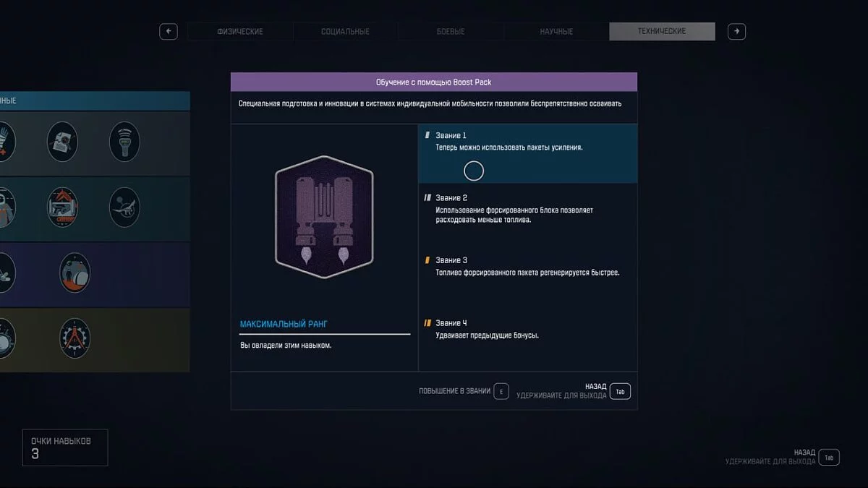The height and width of the screenshot is (488, 868).
Task: Switch to the НАУЧНЫЕ tab
Action: pyautogui.click(x=556, y=32)
